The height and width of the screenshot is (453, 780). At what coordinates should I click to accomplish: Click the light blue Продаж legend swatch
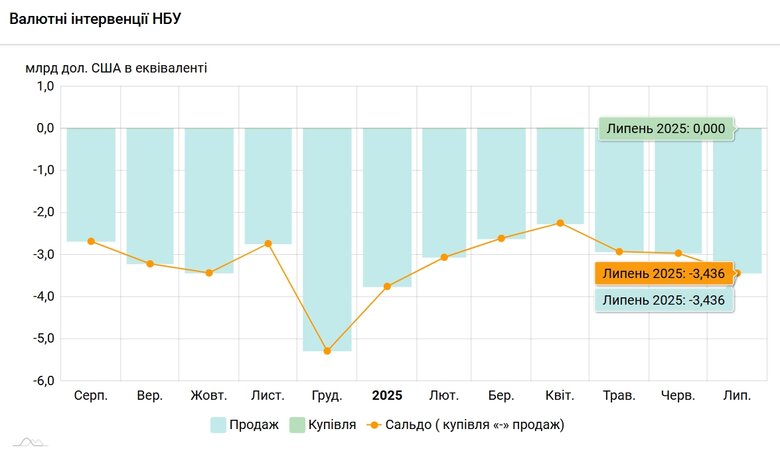218,425
